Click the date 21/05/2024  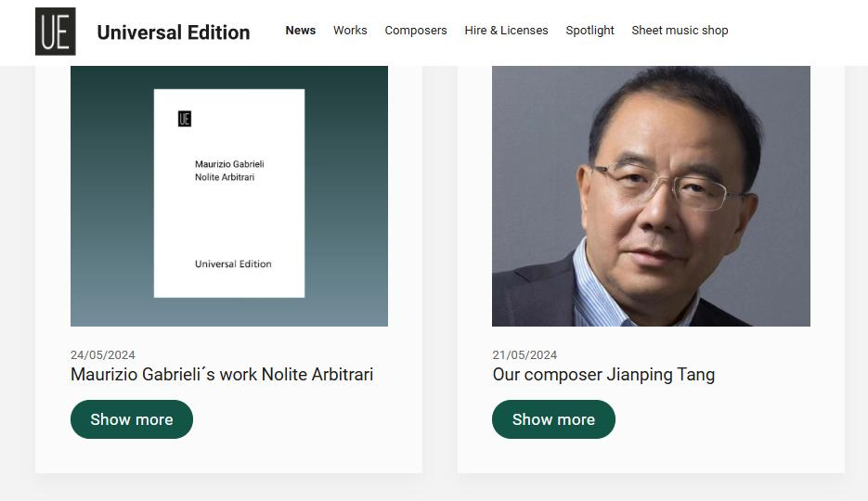point(525,355)
